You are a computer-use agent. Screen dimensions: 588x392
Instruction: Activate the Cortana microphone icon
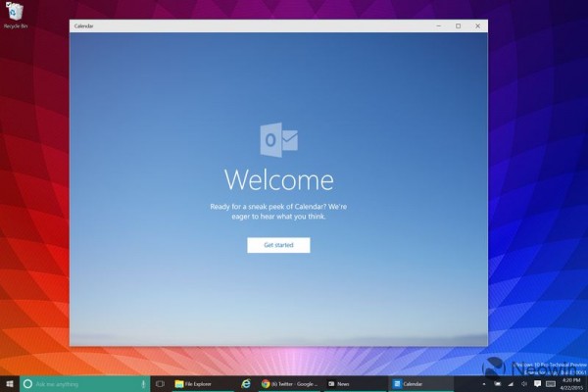[143, 384]
